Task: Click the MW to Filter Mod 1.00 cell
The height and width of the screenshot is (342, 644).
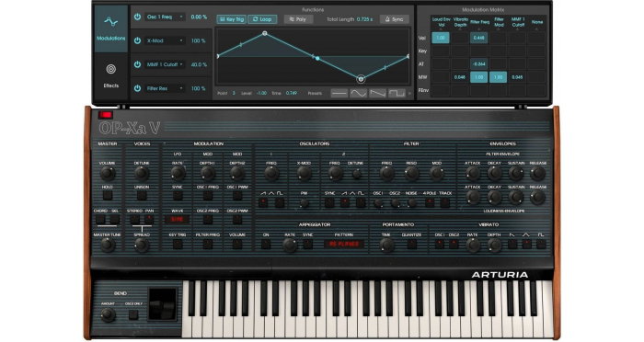Action: pos(498,77)
